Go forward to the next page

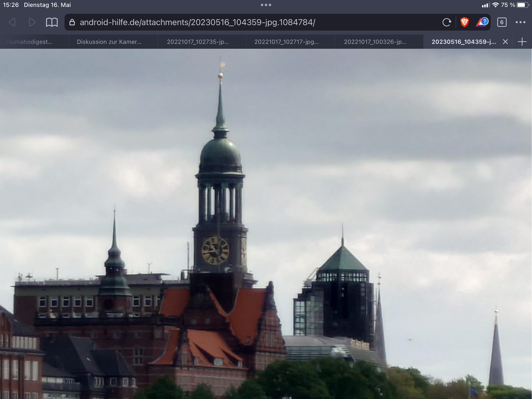pyautogui.click(x=32, y=22)
